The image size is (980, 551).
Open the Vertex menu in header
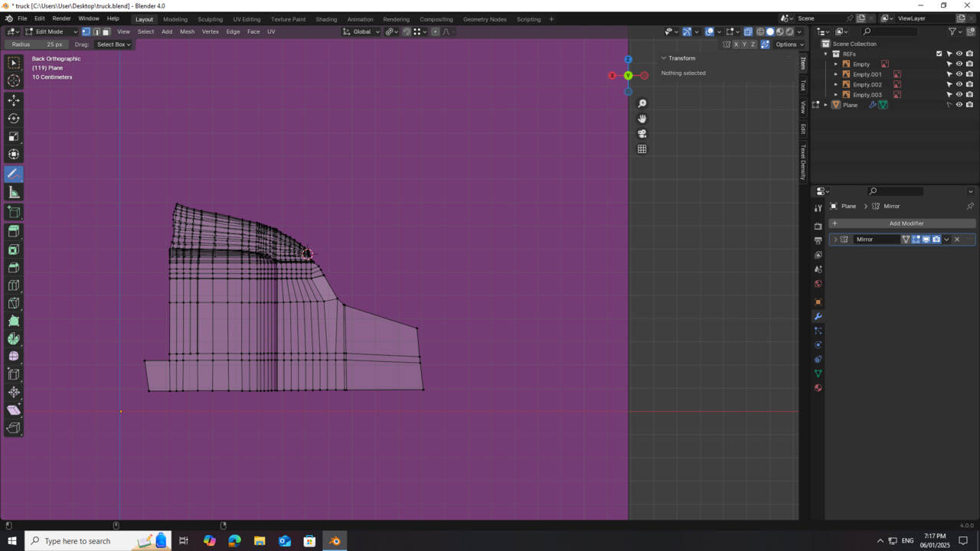click(x=210, y=31)
